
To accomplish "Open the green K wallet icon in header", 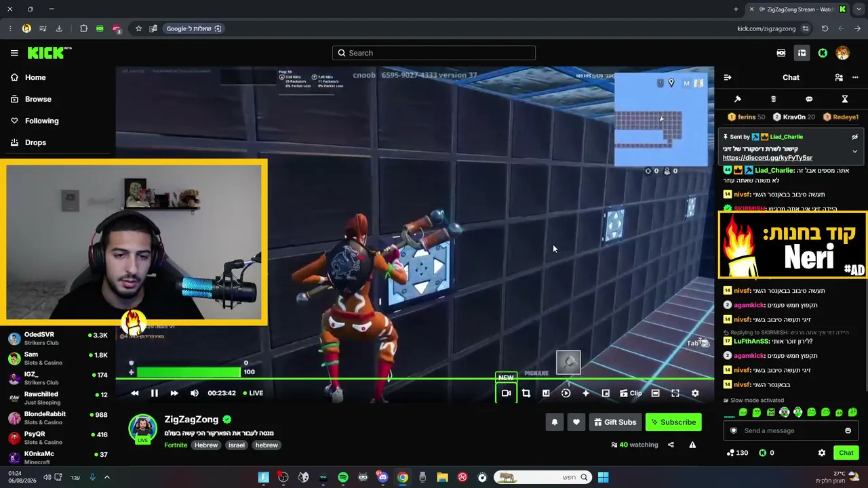I will 823,53.
